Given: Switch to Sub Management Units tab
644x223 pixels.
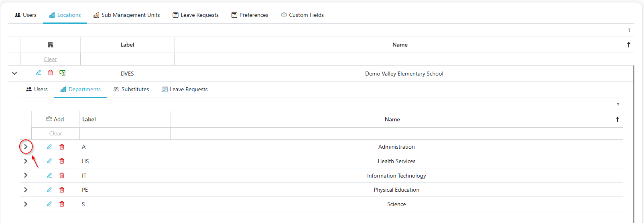Looking at the screenshot, I should coord(126,15).
